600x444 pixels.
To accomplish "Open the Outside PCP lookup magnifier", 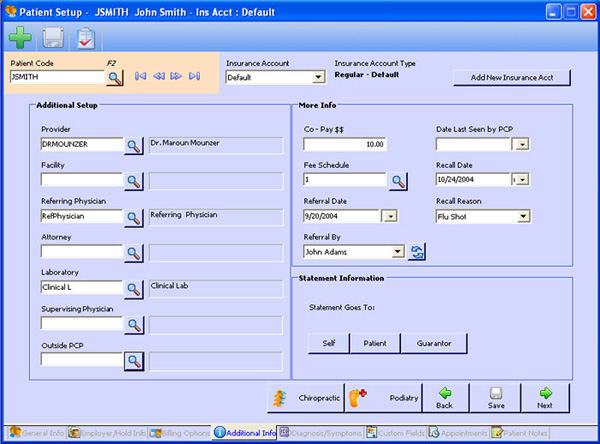I will click(x=134, y=361).
